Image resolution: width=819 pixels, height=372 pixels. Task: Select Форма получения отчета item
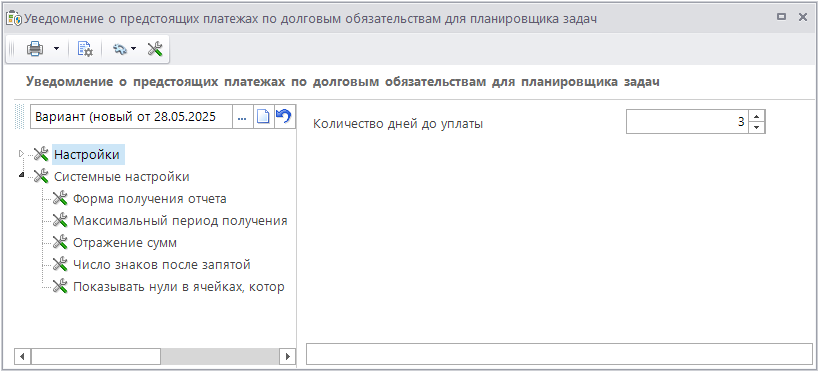click(x=150, y=199)
